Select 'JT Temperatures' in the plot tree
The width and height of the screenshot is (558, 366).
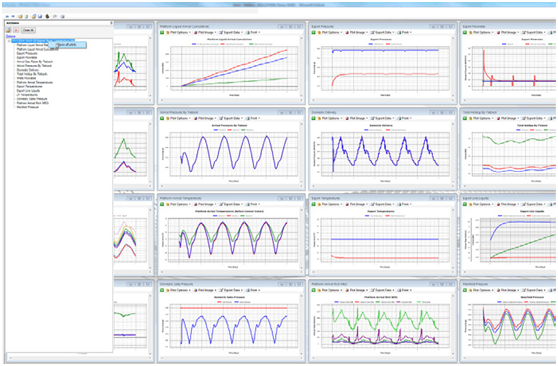(27, 95)
